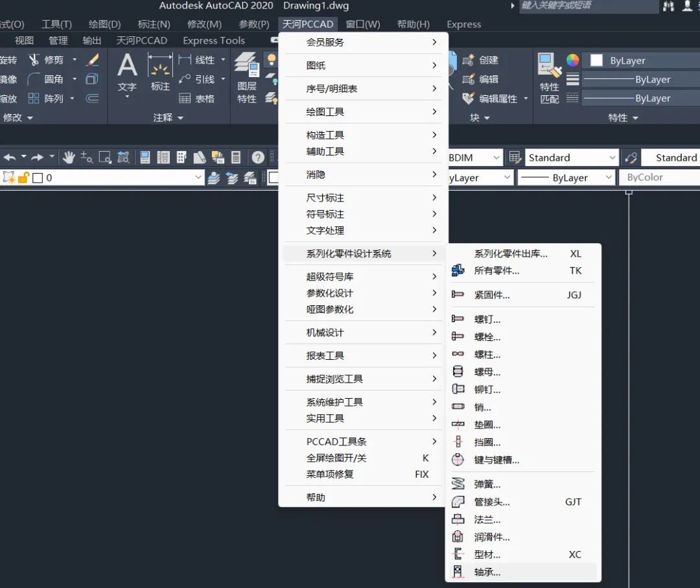Click the 表格 table tool icon
700x588 pixels.
(184, 99)
